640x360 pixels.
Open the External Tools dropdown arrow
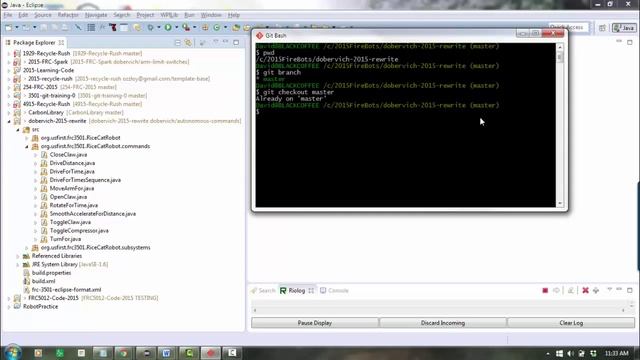coord(195,27)
